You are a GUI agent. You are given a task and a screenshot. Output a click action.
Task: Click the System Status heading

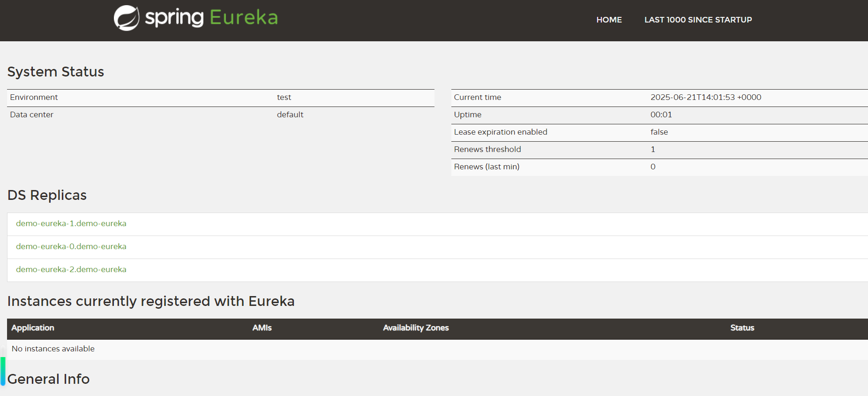coord(56,72)
